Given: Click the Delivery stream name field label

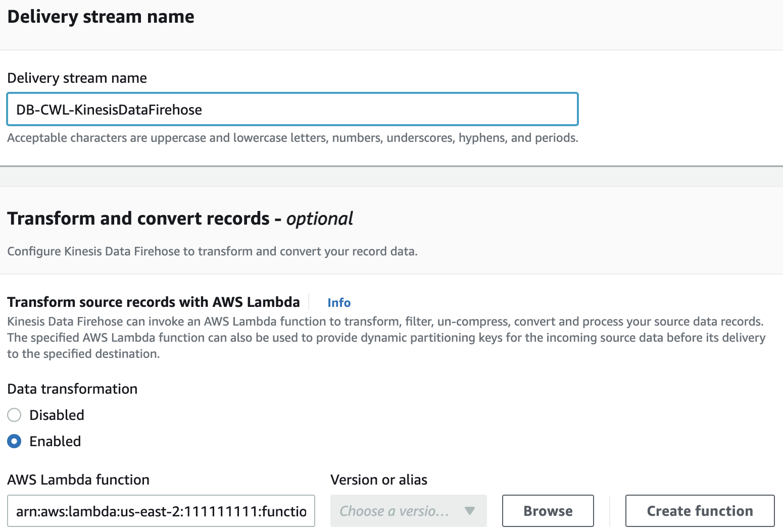Looking at the screenshot, I should pyautogui.click(x=77, y=78).
